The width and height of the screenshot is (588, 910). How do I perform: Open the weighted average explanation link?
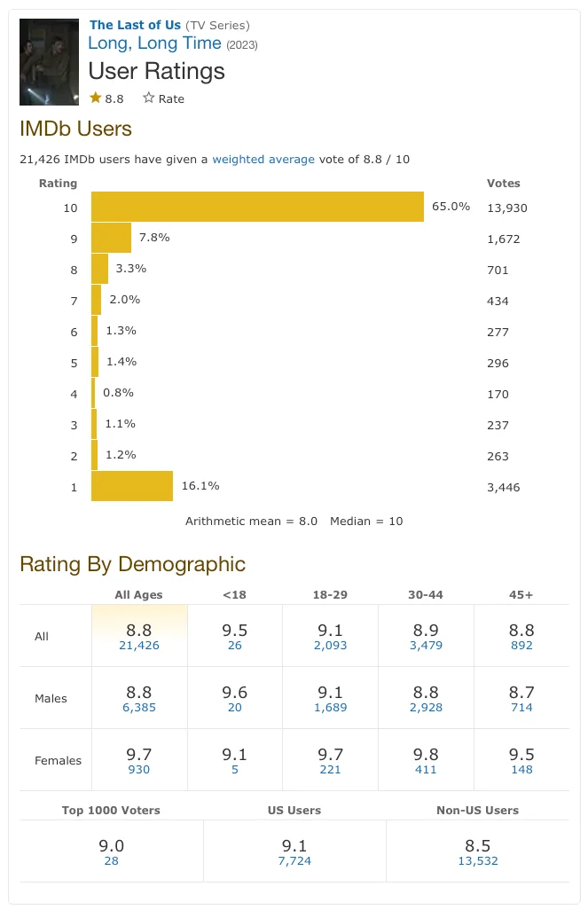point(263,160)
